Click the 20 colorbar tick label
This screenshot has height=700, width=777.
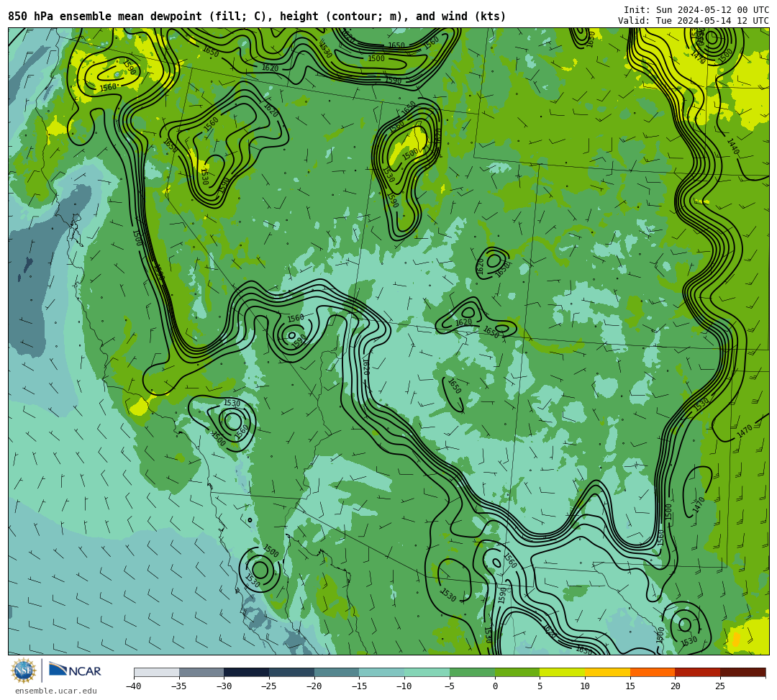[x=676, y=686]
